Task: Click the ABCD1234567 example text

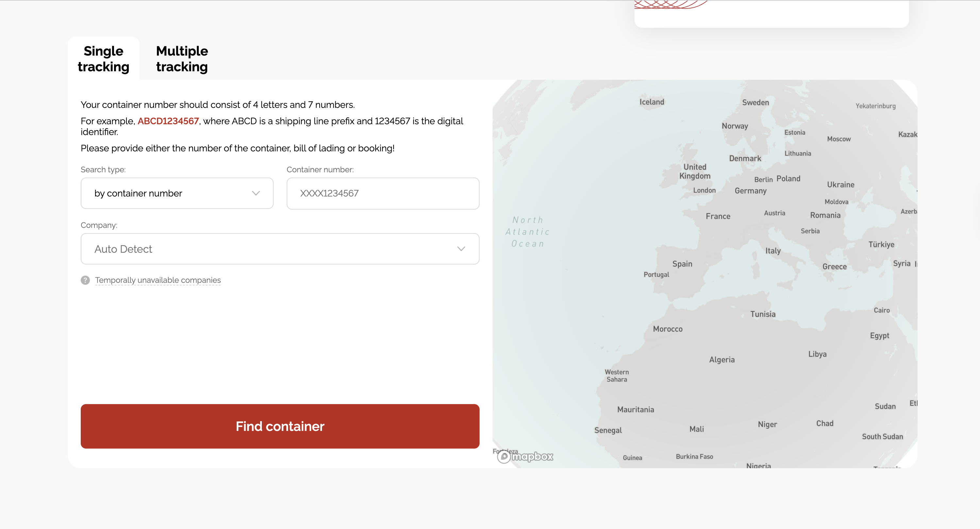Action: coord(168,121)
